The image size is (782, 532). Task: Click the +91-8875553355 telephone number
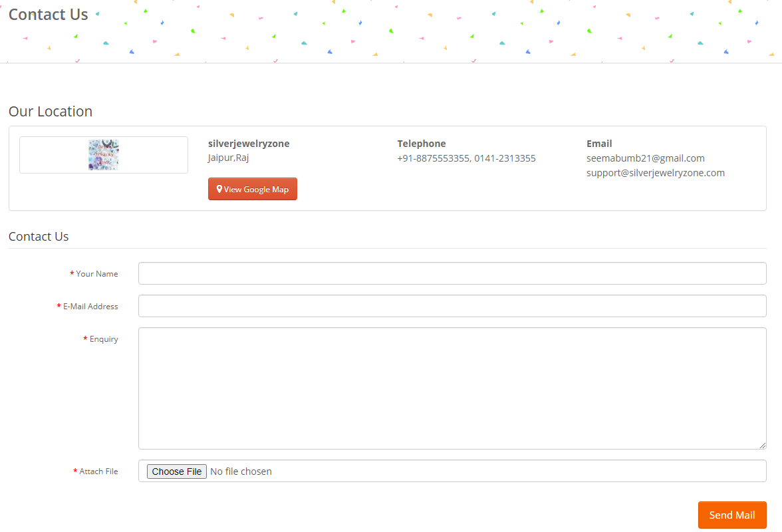pyautogui.click(x=433, y=158)
